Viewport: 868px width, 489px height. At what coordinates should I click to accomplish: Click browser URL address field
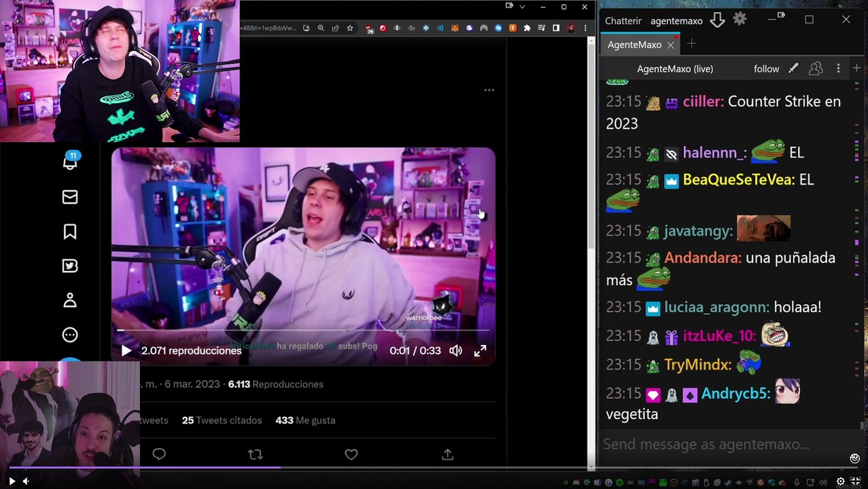click(x=268, y=28)
